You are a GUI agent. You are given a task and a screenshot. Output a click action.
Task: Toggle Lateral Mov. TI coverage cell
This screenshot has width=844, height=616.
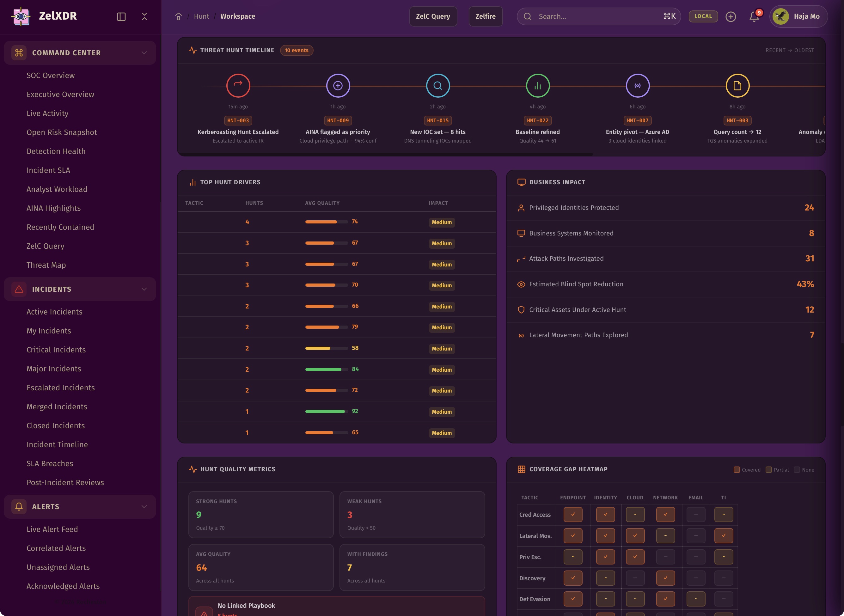click(723, 535)
